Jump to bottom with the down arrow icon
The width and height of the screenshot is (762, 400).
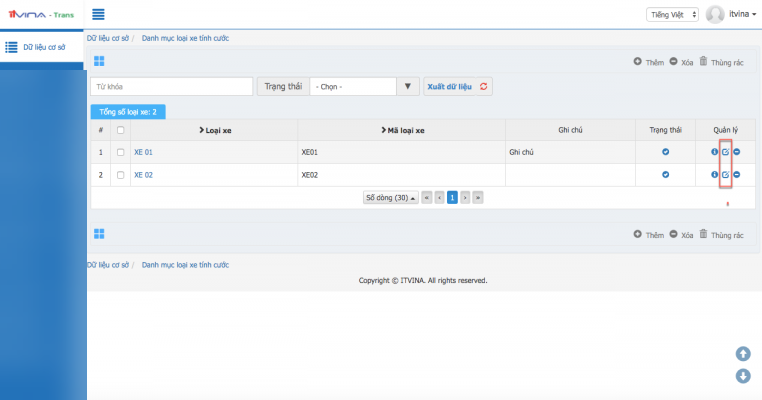coord(743,376)
